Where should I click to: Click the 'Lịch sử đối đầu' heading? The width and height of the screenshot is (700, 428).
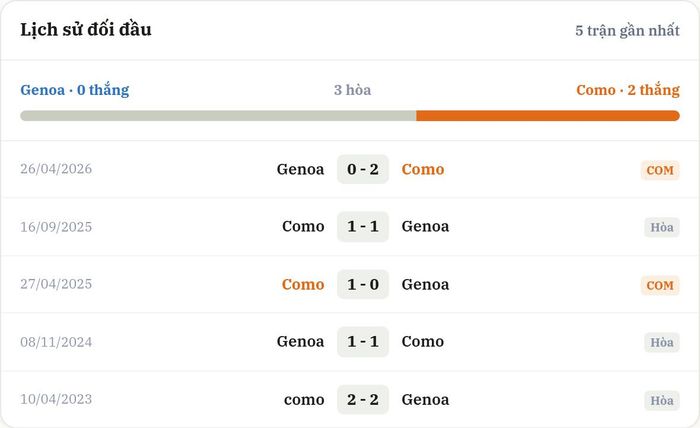(86, 29)
